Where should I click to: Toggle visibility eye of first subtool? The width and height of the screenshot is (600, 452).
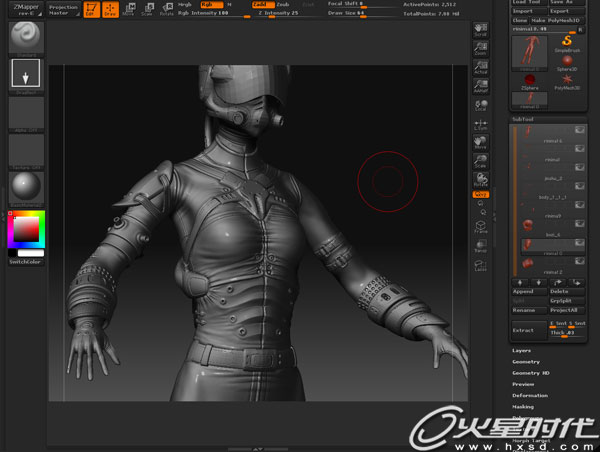point(581,132)
